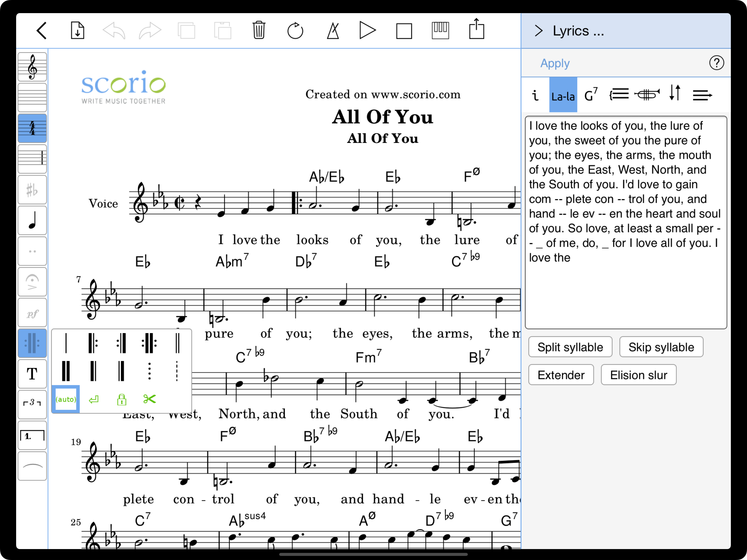The height and width of the screenshot is (560, 747).
Task: Open the metronome settings
Action: pyautogui.click(x=333, y=31)
